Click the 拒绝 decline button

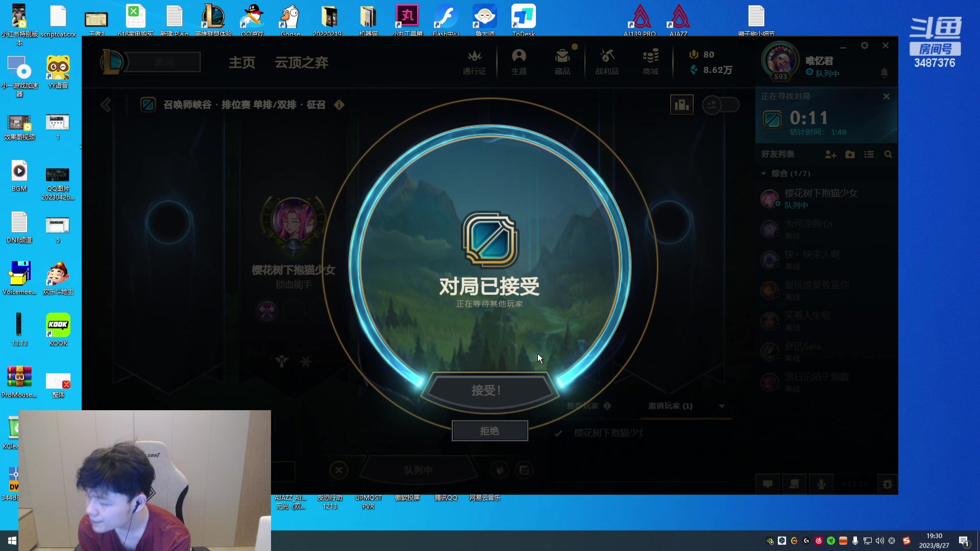click(x=489, y=431)
